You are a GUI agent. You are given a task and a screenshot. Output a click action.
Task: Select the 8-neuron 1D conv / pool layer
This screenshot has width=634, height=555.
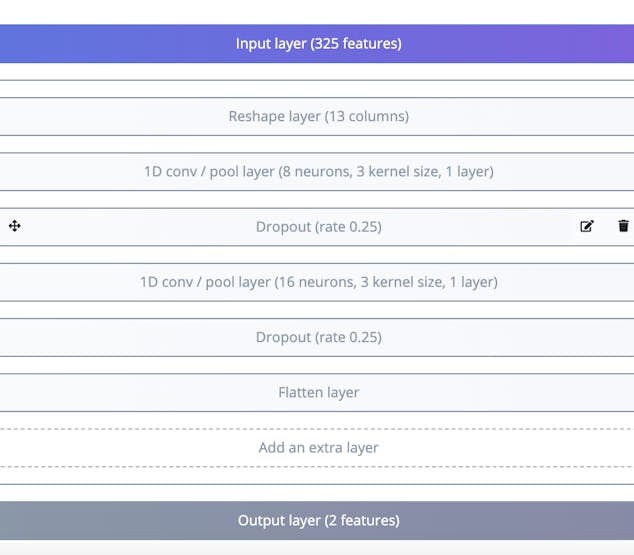click(x=318, y=171)
